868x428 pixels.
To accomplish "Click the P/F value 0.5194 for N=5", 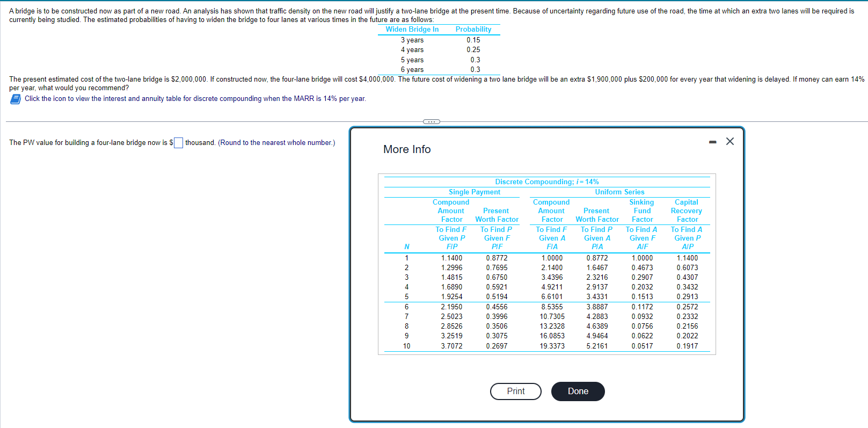I will click(x=497, y=297).
